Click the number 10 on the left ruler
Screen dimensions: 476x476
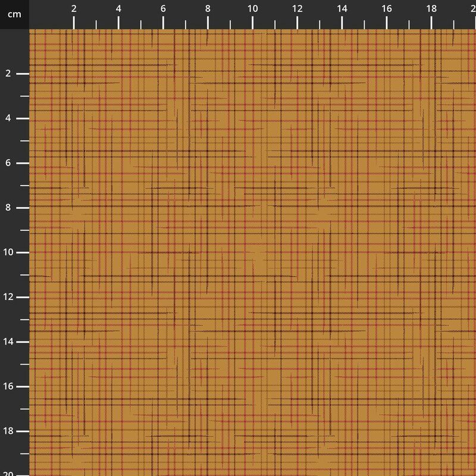[10, 251]
